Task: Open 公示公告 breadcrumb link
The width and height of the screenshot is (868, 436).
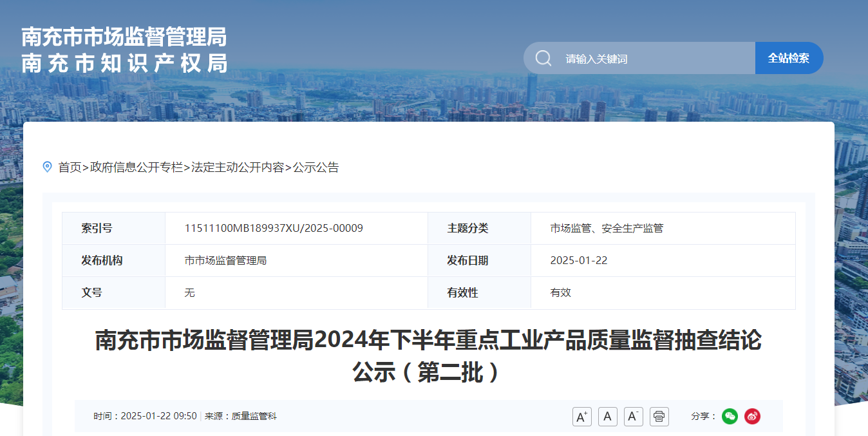Action: pyautogui.click(x=316, y=167)
